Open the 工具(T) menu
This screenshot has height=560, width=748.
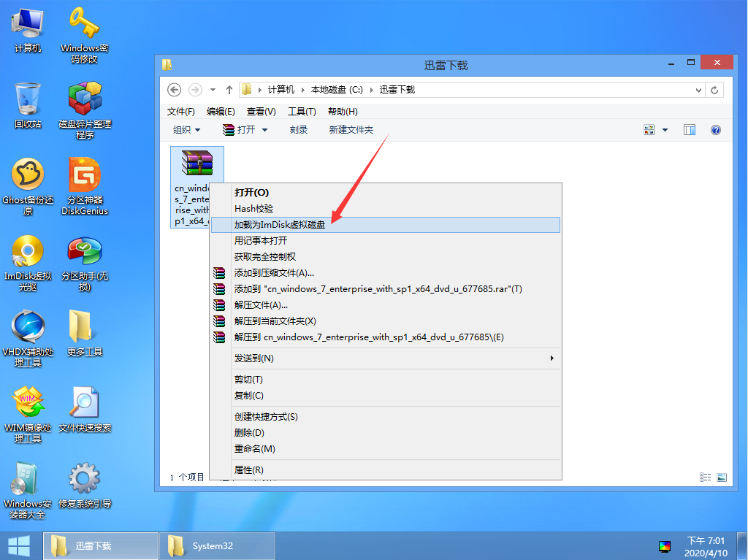pyautogui.click(x=302, y=112)
